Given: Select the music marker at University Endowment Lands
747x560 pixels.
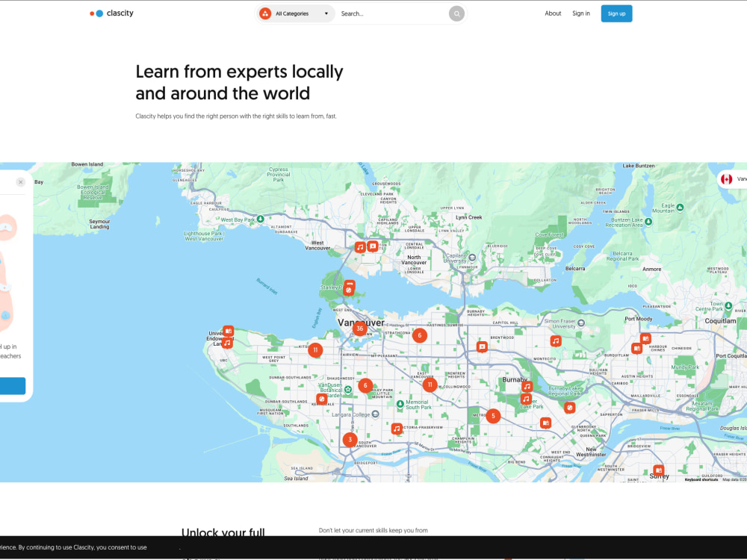Looking at the screenshot, I should (x=227, y=343).
